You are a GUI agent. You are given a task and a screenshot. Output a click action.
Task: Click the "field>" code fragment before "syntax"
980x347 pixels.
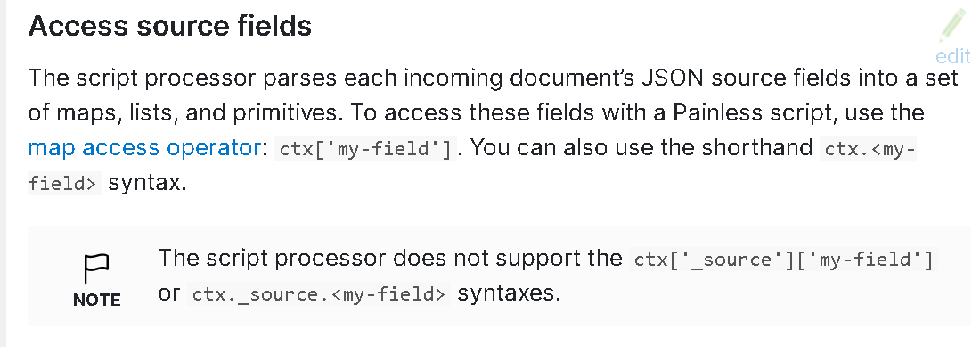[64, 184]
